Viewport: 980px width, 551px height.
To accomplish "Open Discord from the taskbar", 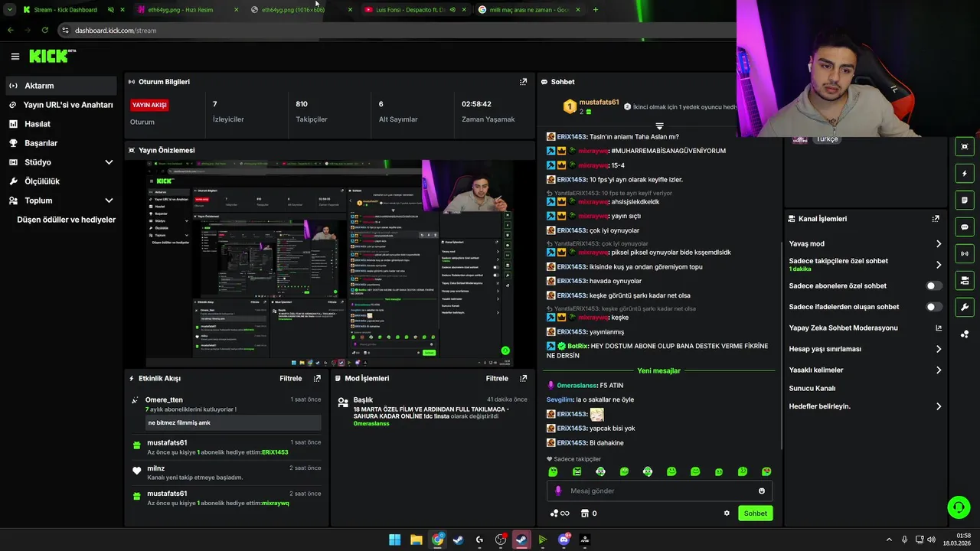I will pos(564,540).
